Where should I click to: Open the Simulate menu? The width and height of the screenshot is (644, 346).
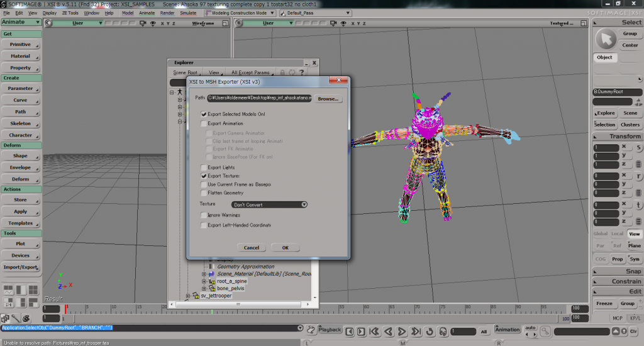[x=188, y=13]
